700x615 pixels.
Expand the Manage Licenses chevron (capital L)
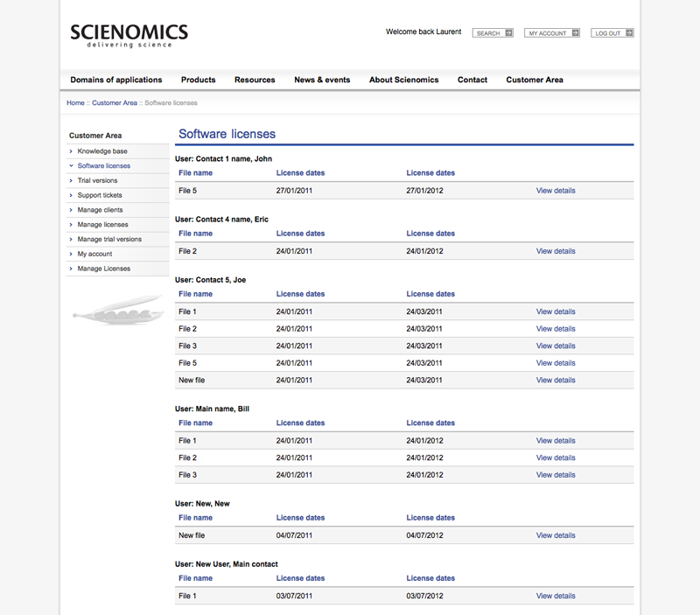71,269
